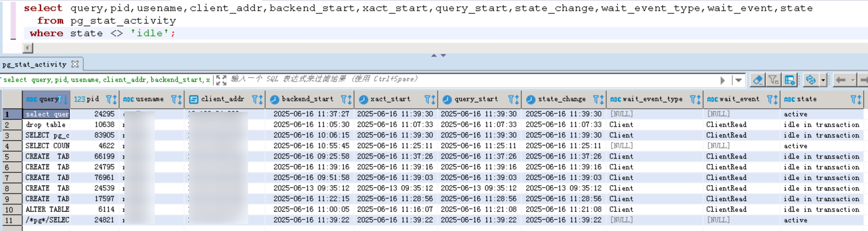Click the 'SELECT COUN' query cell

[46, 146]
